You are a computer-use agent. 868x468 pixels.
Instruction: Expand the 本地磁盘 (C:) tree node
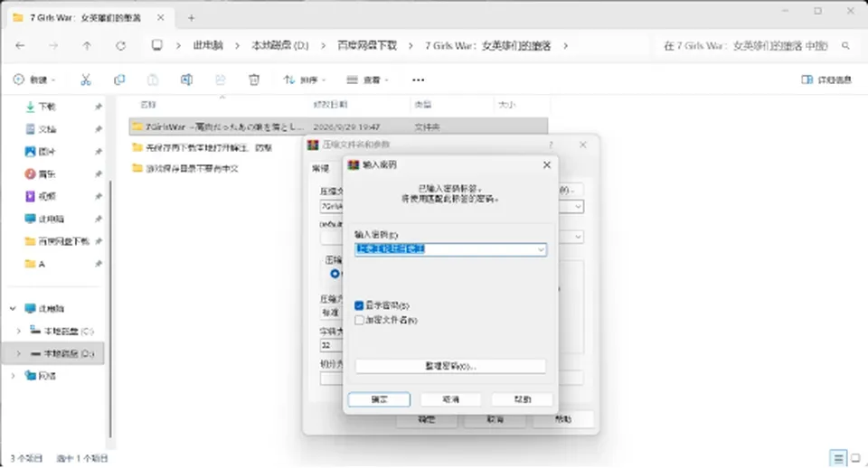(x=19, y=331)
